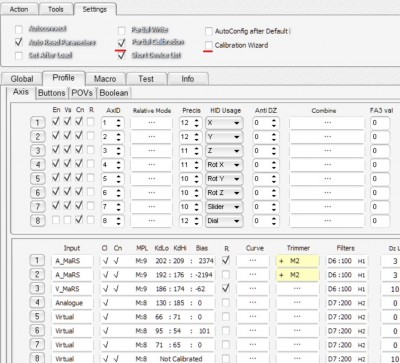This screenshot has height=363, width=400.
Task: Switch to the Macro tab
Action: pyautogui.click(x=105, y=79)
